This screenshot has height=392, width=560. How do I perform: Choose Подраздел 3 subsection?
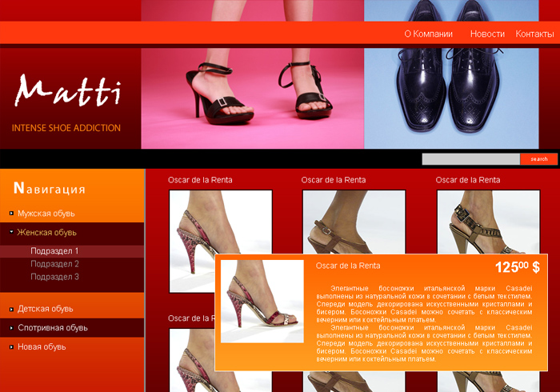click(x=54, y=277)
